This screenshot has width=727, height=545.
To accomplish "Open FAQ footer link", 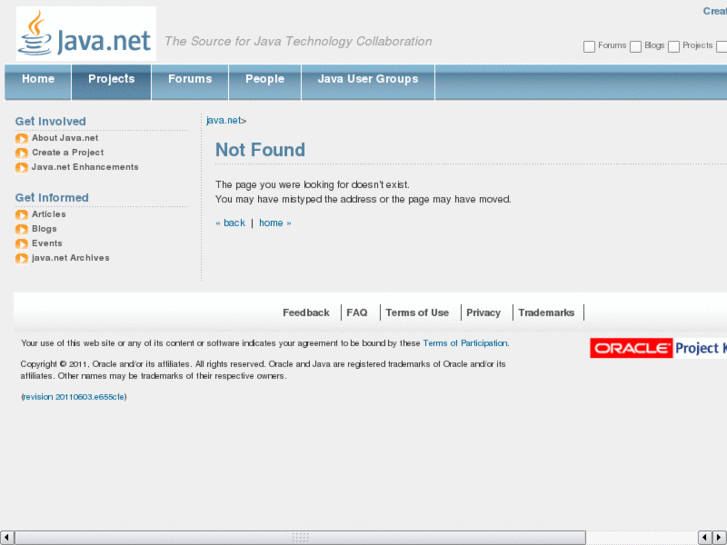I will click(x=357, y=313).
